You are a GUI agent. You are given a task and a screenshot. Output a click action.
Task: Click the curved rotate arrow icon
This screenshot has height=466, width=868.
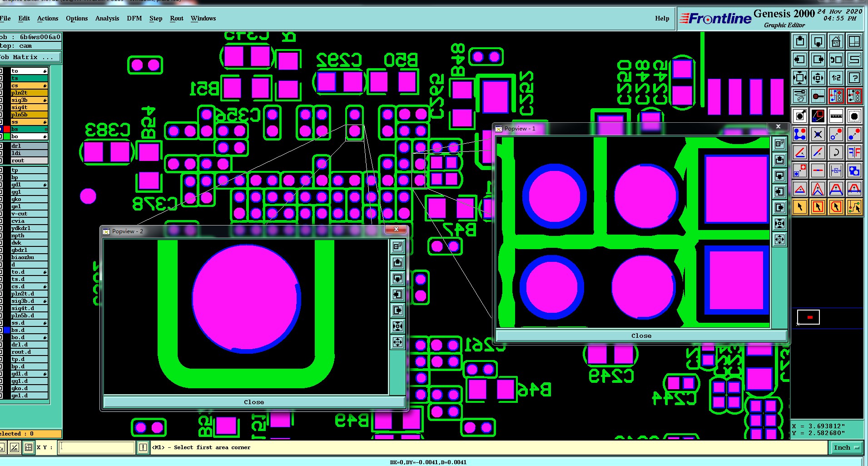836,152
